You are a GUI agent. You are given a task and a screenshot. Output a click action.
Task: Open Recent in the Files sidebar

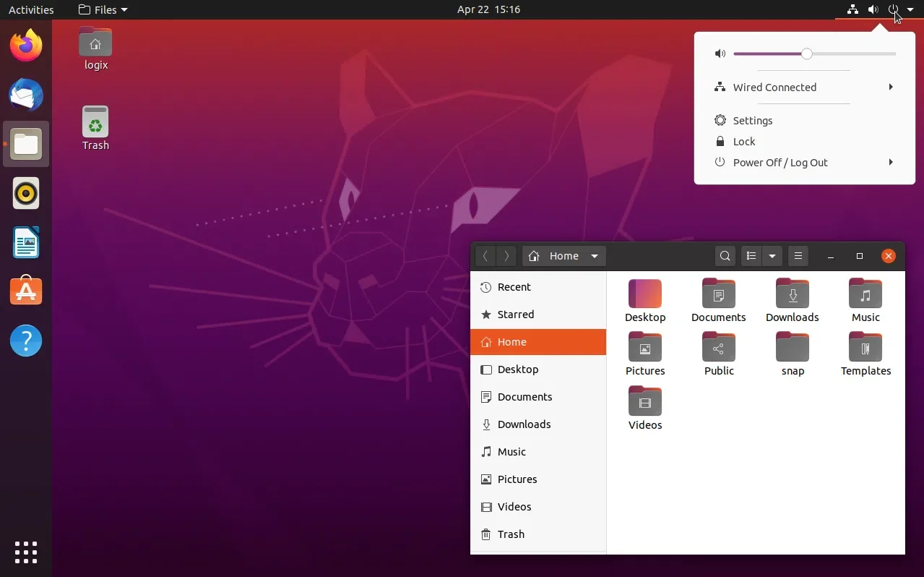coord(538,287)
